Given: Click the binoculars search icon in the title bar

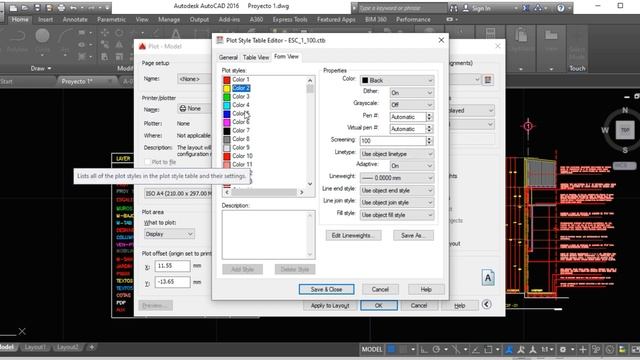Looking at the screenshot, I should pyautogui.click(x=454, y=8).
